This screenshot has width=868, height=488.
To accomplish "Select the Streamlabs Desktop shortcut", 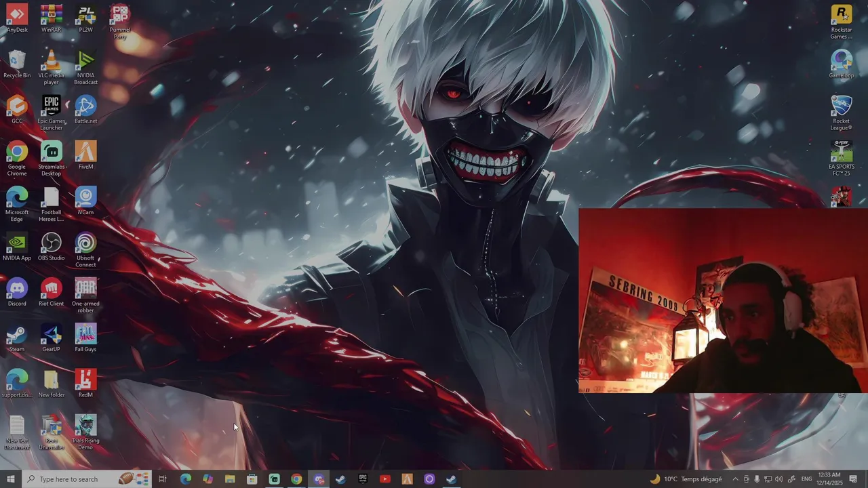I will [x=52, y=158].
